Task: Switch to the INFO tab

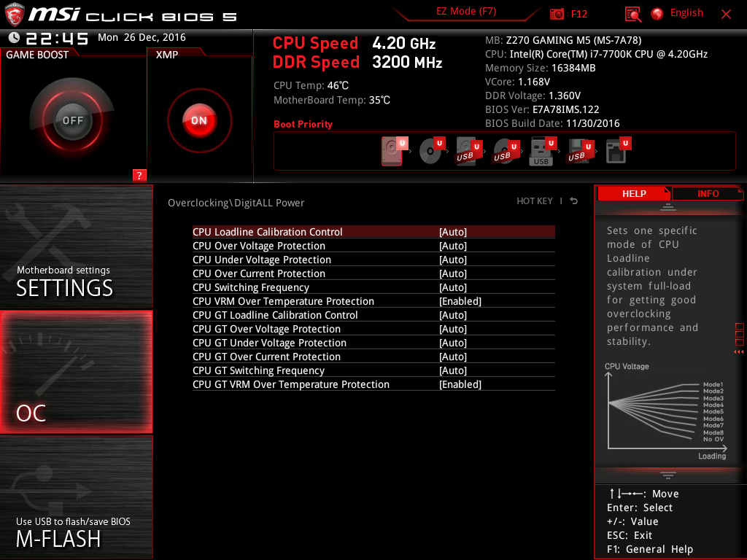Action: (708, 193)
